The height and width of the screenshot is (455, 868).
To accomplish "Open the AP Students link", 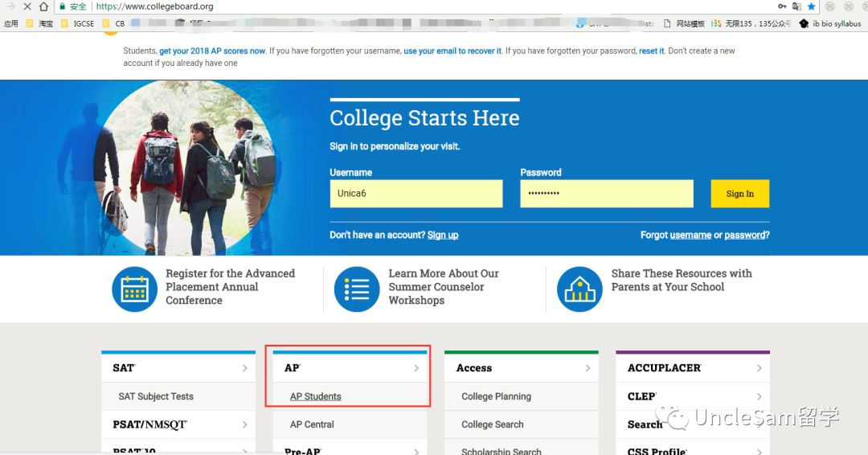I will 316,396.
